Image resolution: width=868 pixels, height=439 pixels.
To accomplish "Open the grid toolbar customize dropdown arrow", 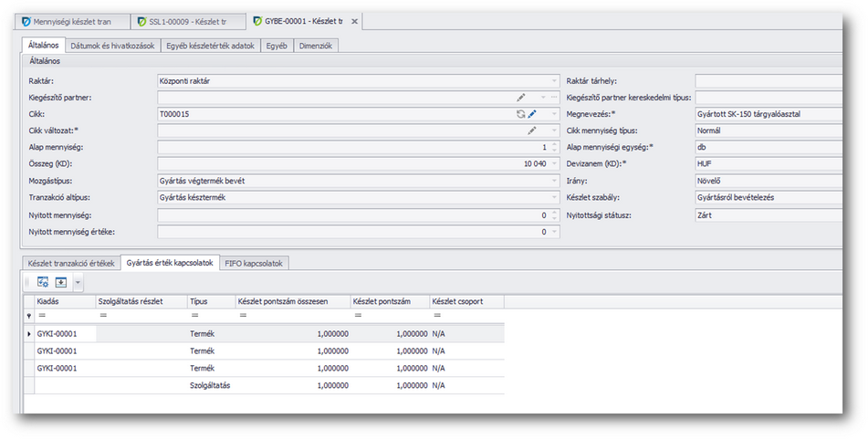I will pyautogui.click(x=78, y=283).
